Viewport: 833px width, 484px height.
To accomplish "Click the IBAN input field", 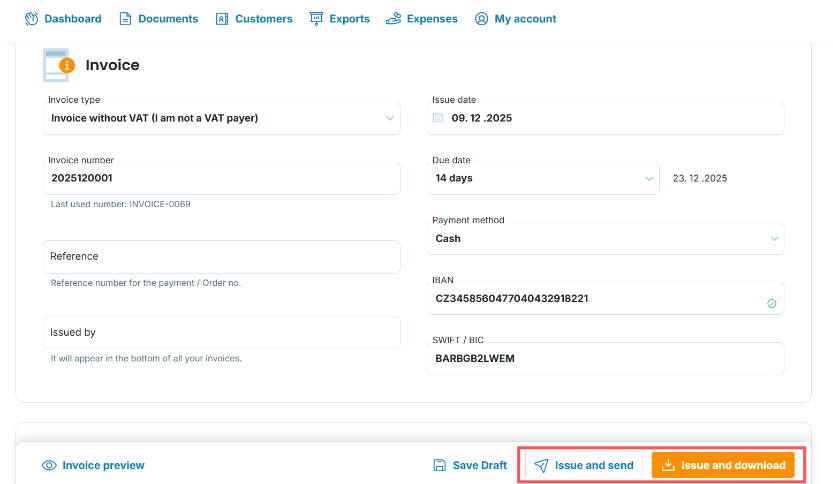I will [606, 299].
